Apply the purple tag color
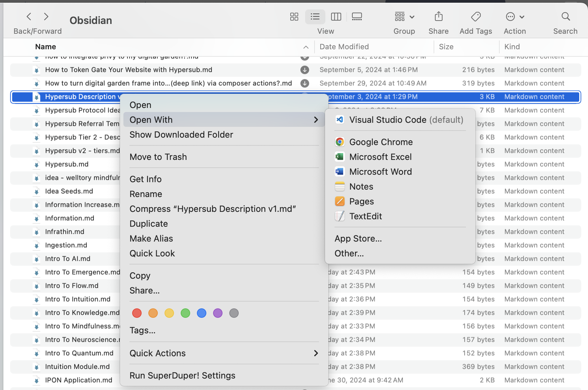The height and width of the screenshot is (390, 588). pos(218,313)
